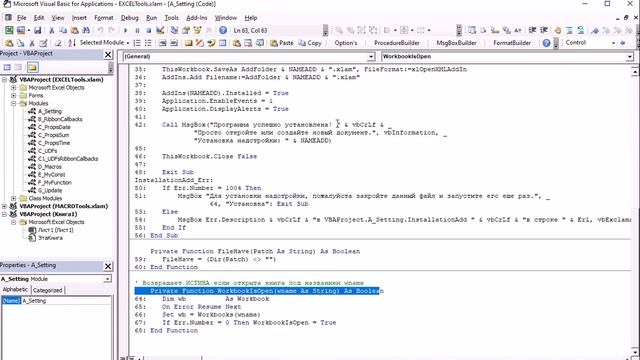The height and width of the screenshot is (360, 640).
Task: Open ProcedureBuilder
Action: point(397,43)
